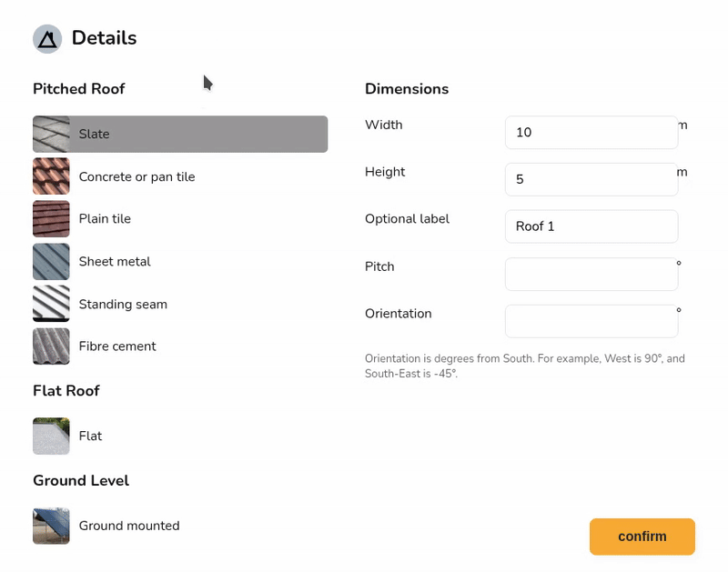Click the Details triangle logo icon
Image resolution: width=728 pixels, height=572 pixels.
click(47, 39)
